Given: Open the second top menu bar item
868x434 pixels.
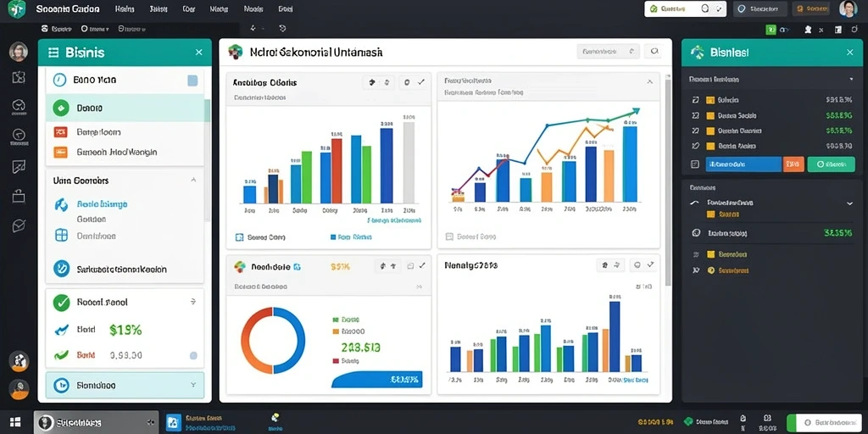Looking at the screenshot, I should 159,8.
